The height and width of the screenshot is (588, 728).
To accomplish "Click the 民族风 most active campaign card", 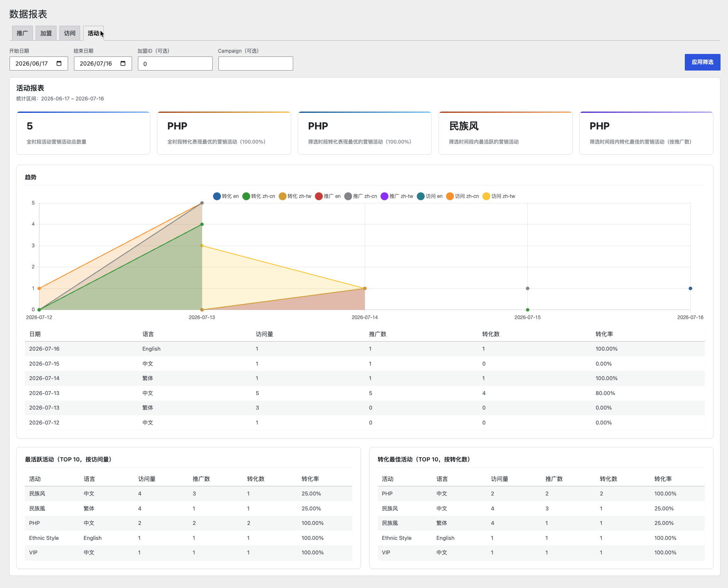I will [x=505, y=133].
